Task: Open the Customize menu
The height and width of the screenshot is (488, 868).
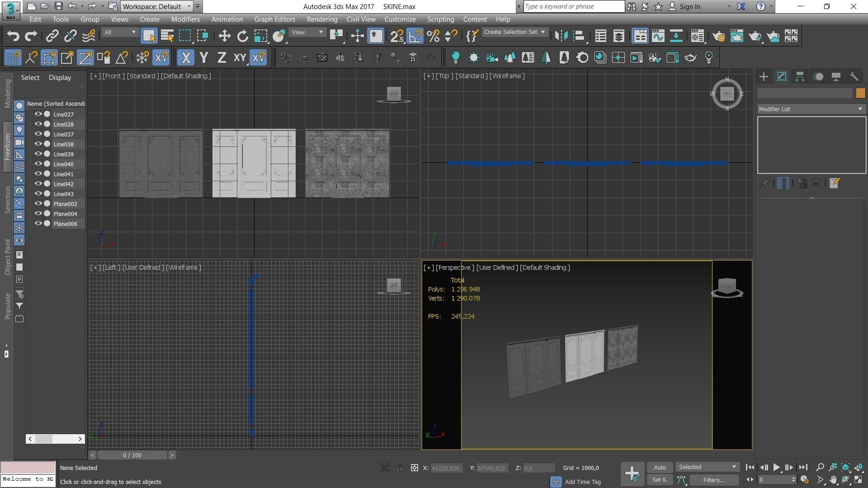Action: [400, 19]
